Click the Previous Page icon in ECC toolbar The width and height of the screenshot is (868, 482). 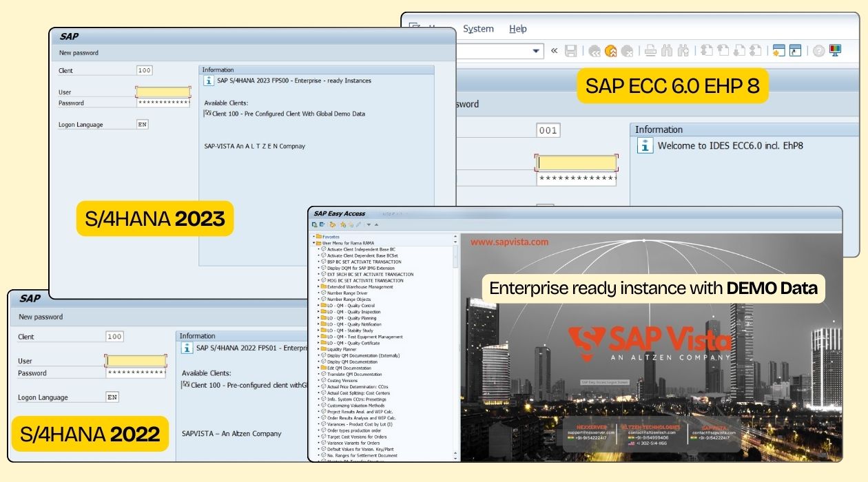[x=723, y=51]
